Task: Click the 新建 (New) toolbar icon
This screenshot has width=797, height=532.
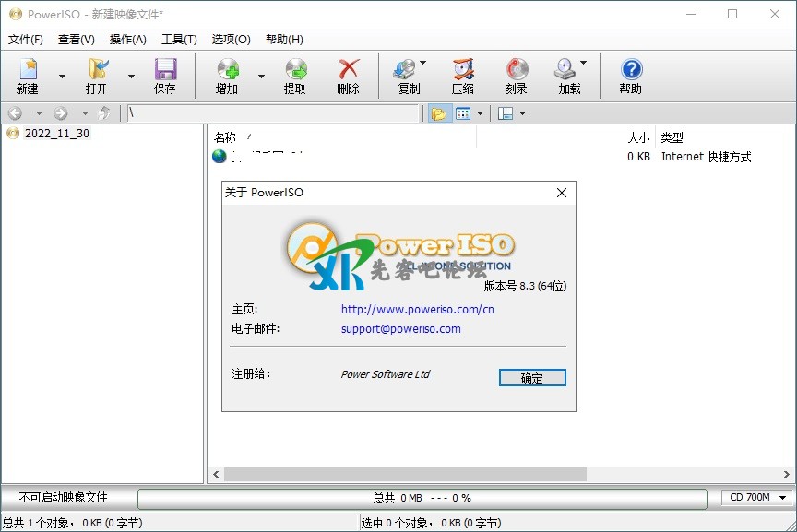Action: pos(28,70)
